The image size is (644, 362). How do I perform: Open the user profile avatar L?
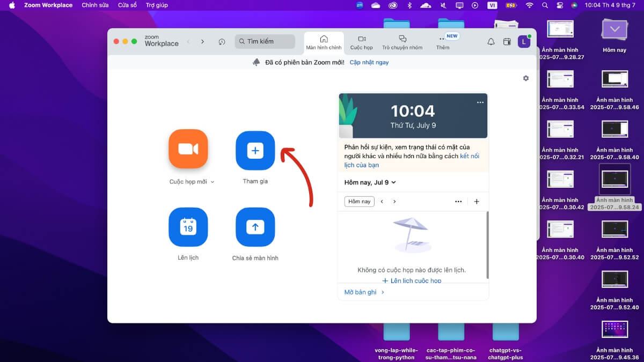(x=523, y=42)
